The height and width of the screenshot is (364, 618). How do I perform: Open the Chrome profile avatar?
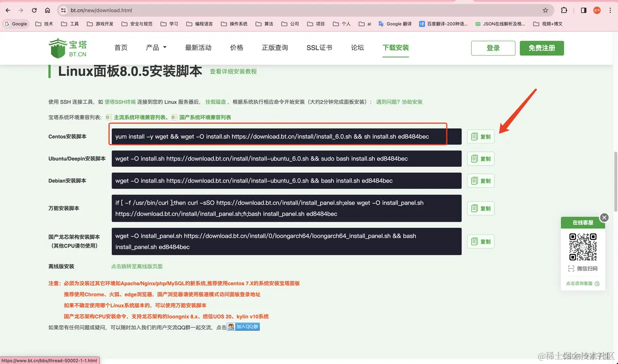click(597, 10)
